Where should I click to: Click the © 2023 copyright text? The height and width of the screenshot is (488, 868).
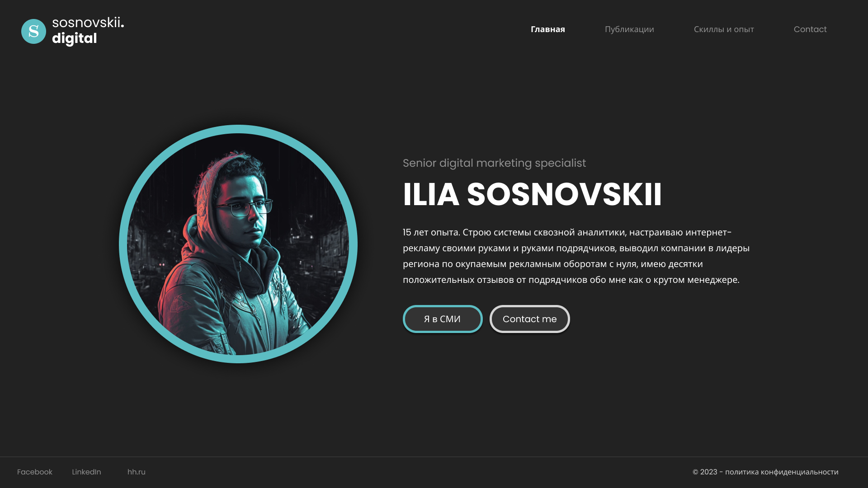(705, 472)
